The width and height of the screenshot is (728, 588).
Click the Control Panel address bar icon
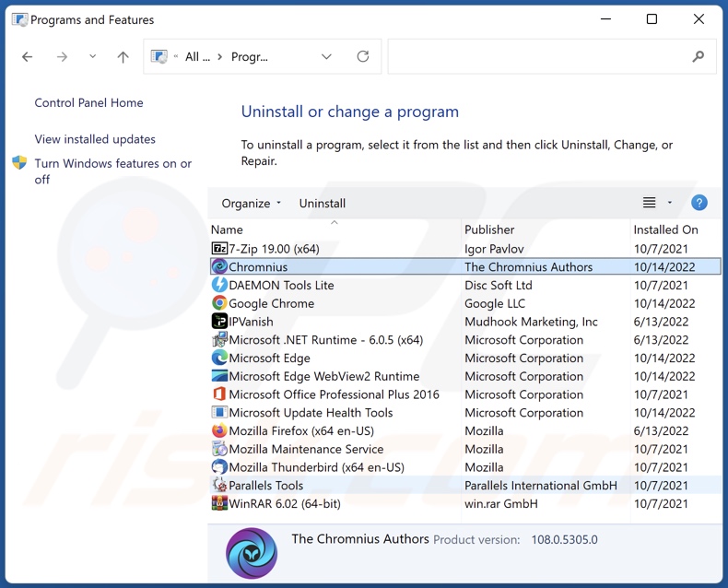pos(159,56)
